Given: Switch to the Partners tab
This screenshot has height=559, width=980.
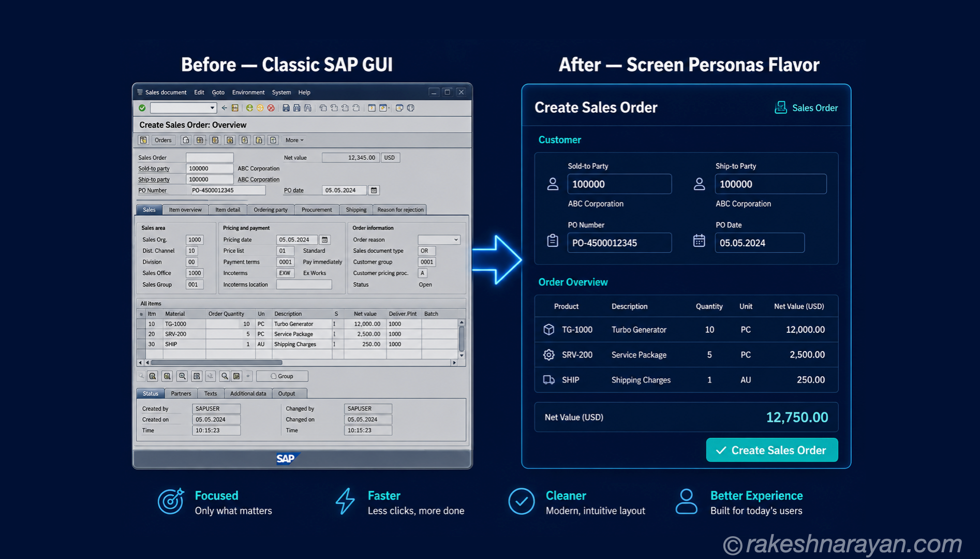Looking at the screenshot, I should coord(181,393).
